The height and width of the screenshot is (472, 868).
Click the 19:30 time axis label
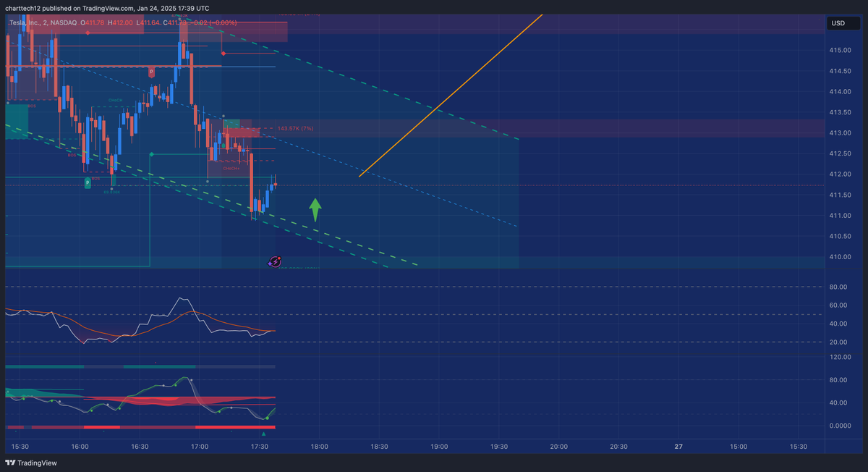pos(499,447)
